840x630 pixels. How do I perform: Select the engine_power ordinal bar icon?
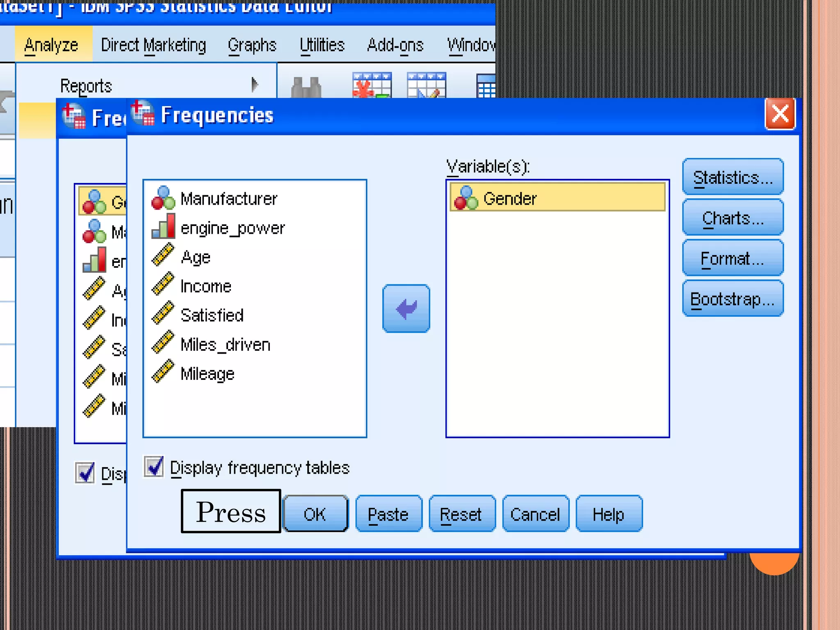(163, 227)
